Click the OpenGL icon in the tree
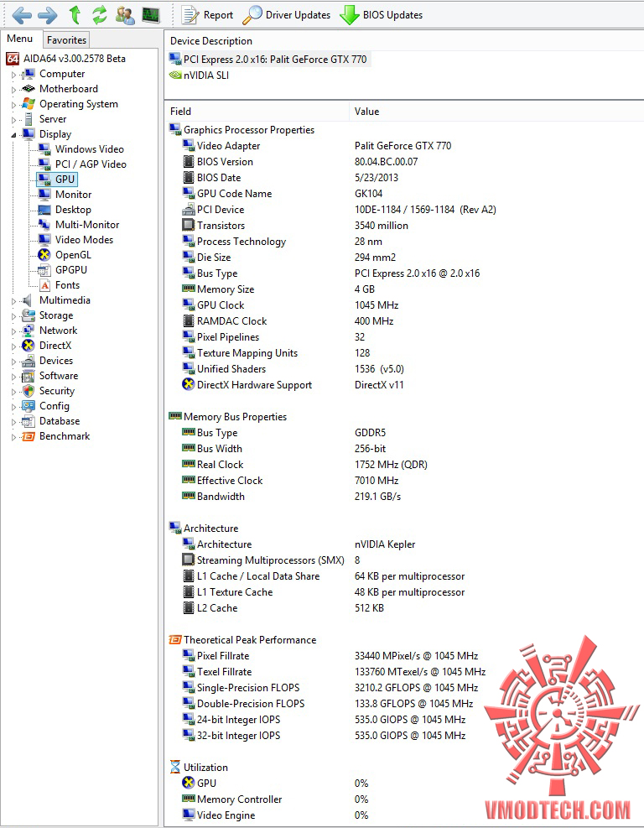Viewport: 644px width, 828px height. click(x=44, y=255)
